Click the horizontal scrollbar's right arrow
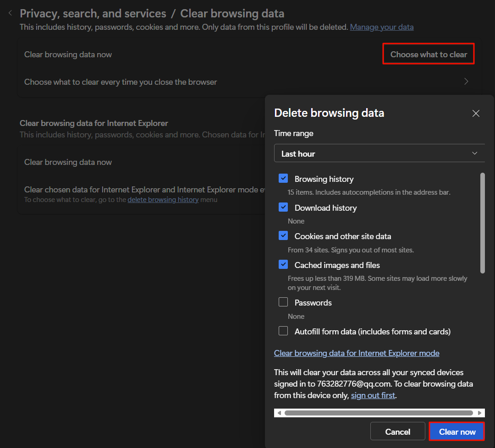 point(479,413)
